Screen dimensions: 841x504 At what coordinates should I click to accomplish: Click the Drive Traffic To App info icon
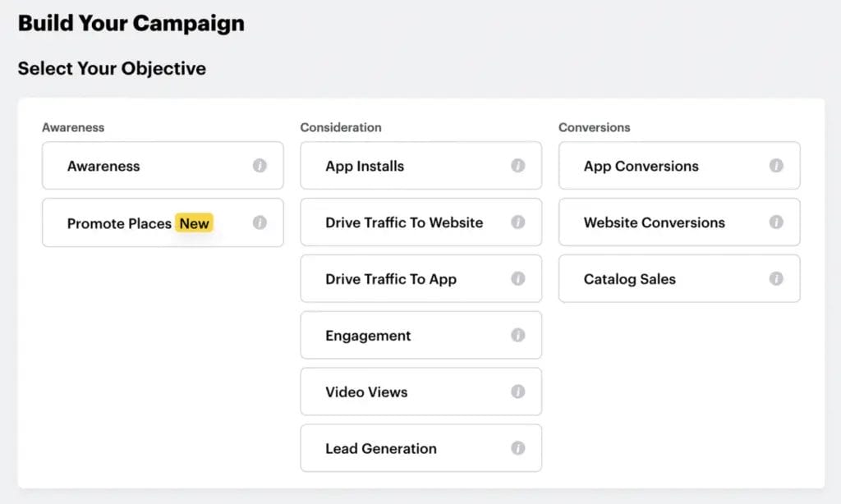click(x=519, y=278)
